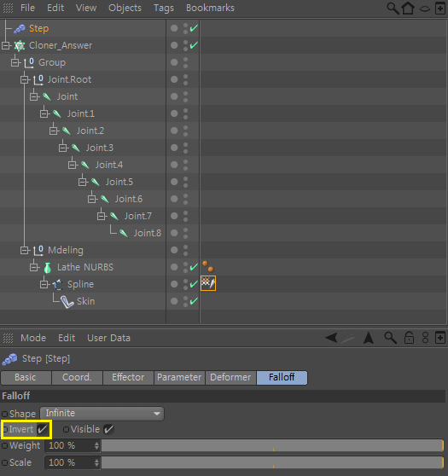Toggle the Cloner_Answer enable checkmark
Screen dimensions: 448x476
[194, 45]
